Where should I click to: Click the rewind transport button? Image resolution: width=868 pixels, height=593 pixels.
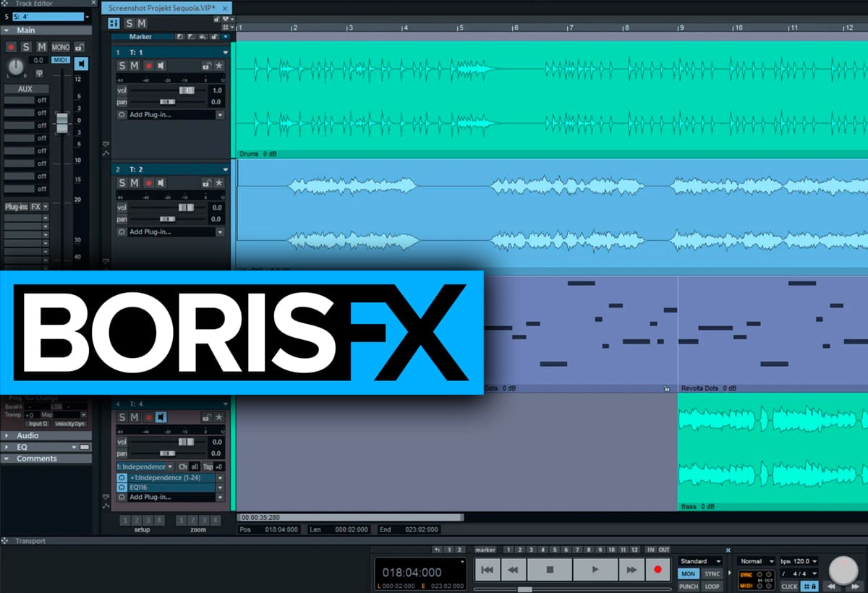tap(513, 570)
